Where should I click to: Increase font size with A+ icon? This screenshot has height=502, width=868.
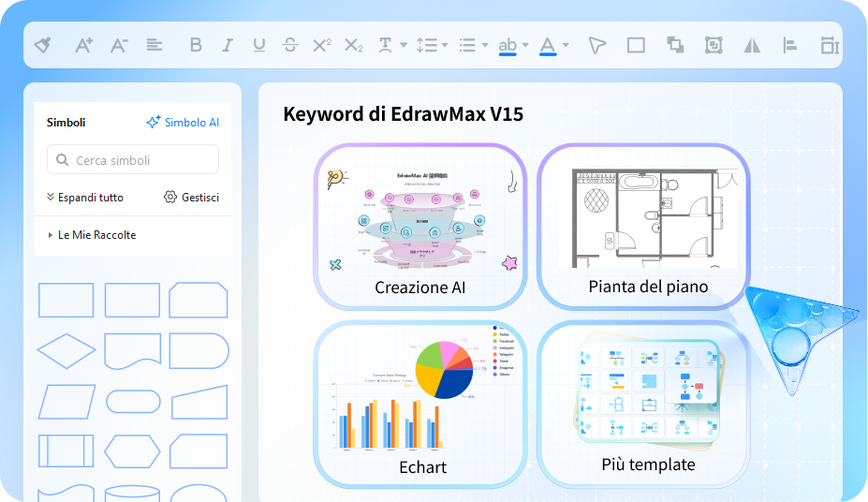pos(83,45)
